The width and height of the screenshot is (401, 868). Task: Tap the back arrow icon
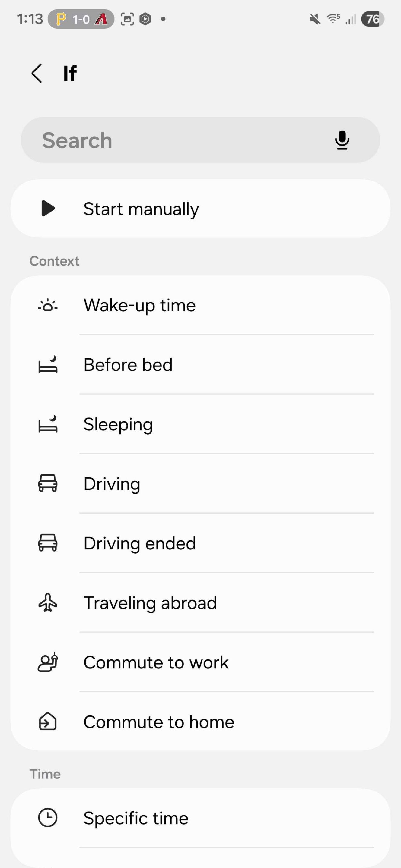37,73
